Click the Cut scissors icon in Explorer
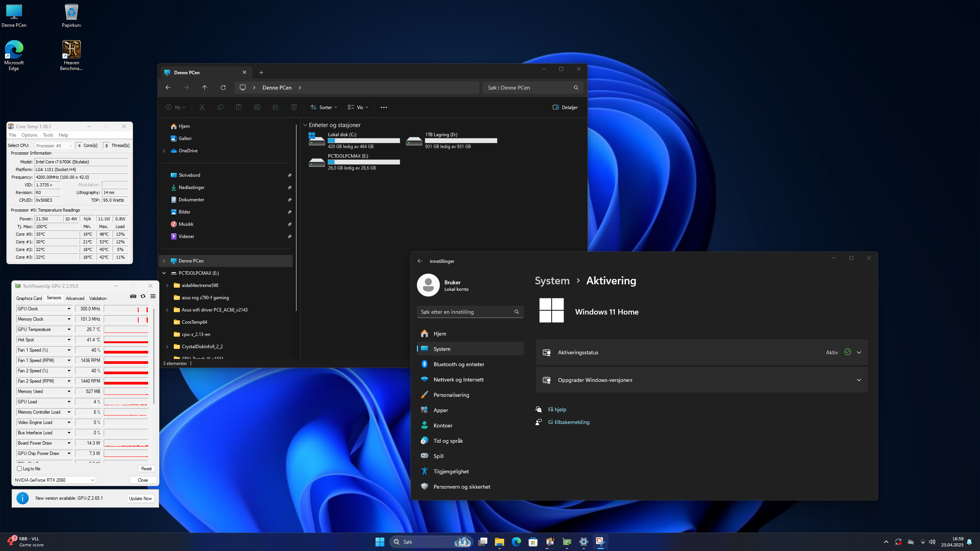 (202, 107)
